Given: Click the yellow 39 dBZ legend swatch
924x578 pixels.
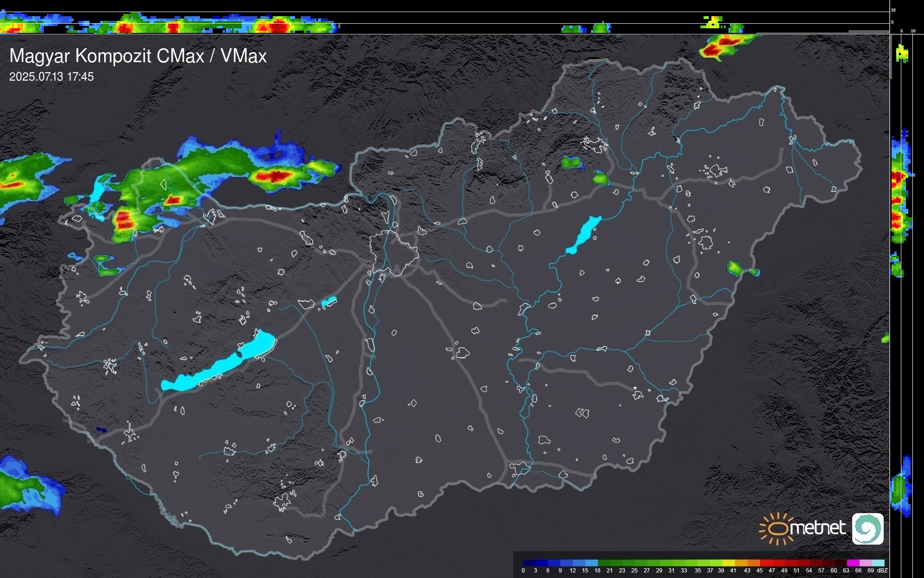Looking at the screenshot, I should (729, 563).
